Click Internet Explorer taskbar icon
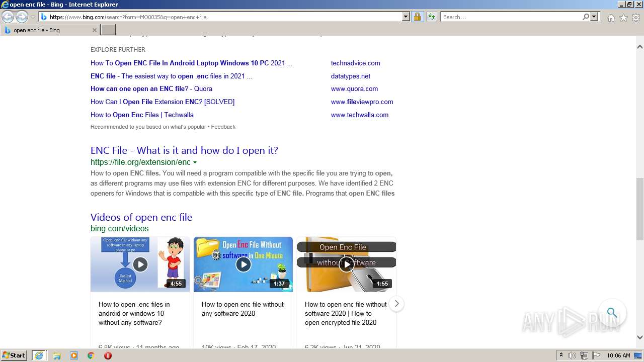This screenshot has height=362, width=644. 39,355
